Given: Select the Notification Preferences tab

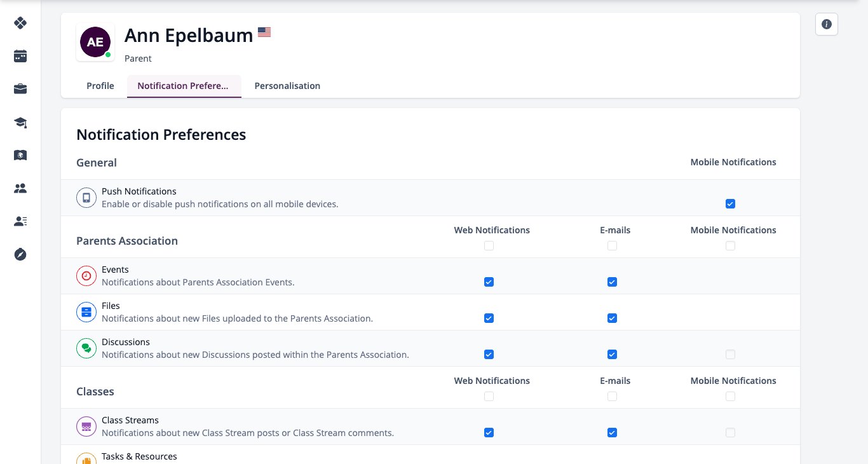Looking at the screenshot, I should [x=184, y=86].
